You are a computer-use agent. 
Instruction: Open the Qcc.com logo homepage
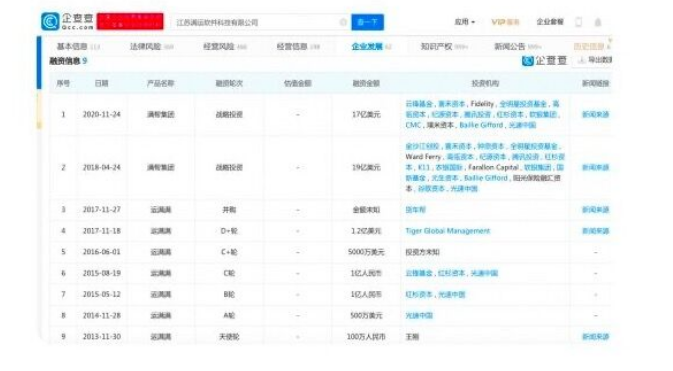[67, 21]
